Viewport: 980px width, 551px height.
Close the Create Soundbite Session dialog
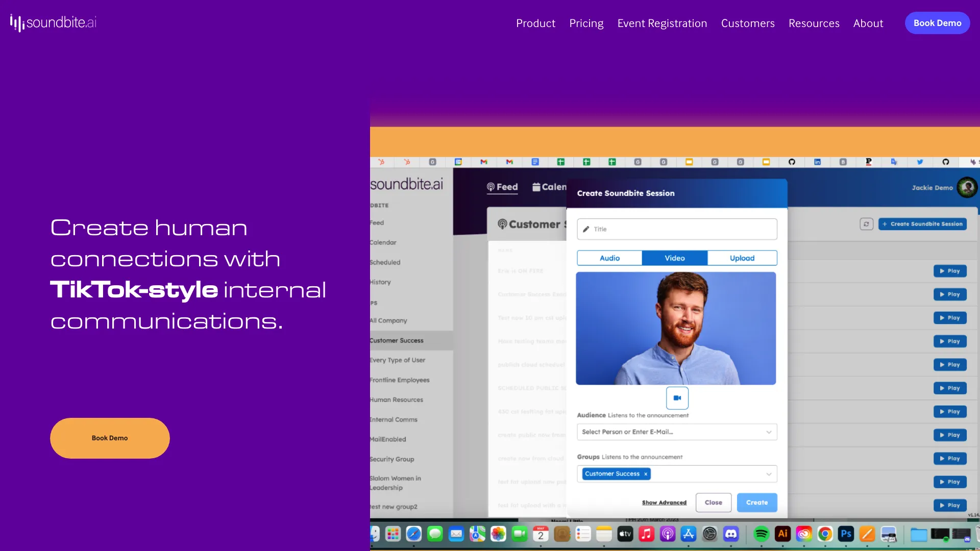714,503
